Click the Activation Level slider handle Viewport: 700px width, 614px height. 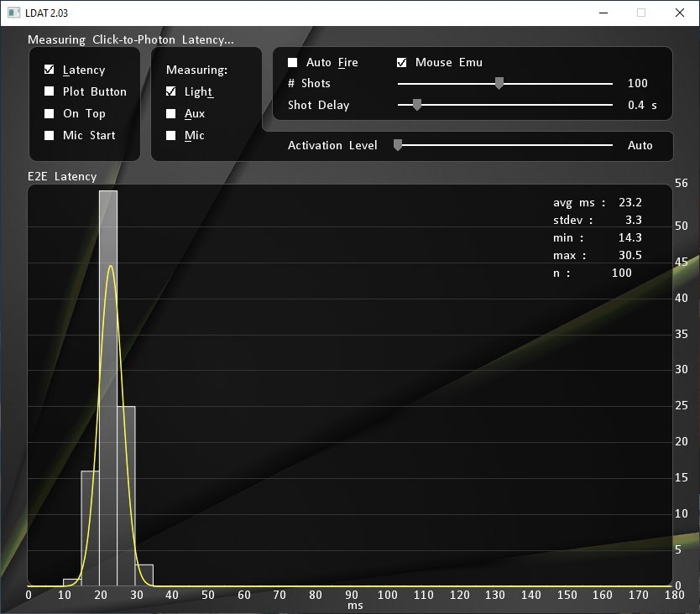[x=399, y=145]
